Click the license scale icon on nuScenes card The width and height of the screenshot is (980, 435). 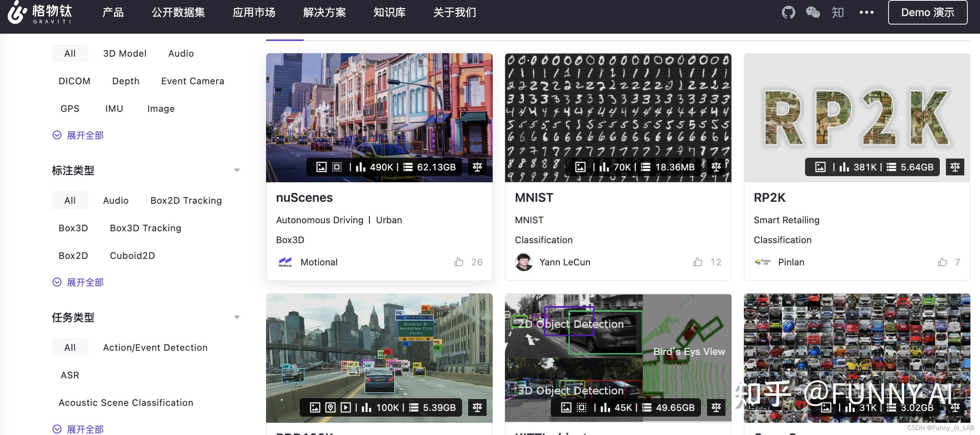click(x=477, y=167)
